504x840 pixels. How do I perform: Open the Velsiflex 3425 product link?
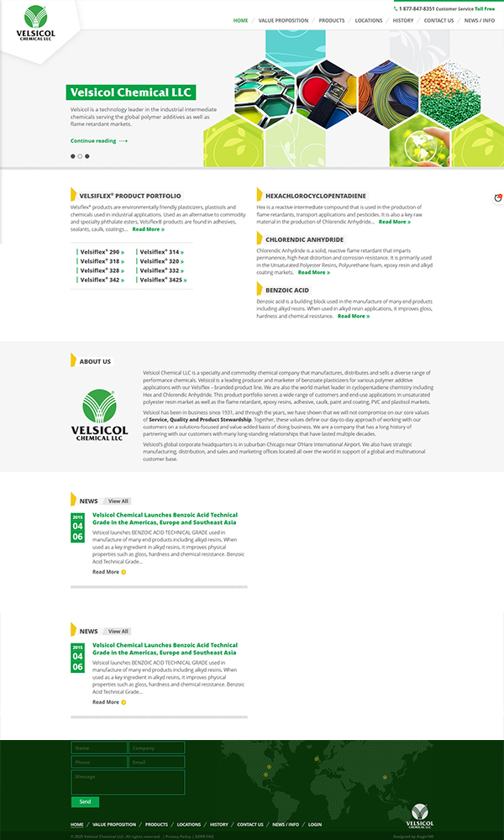163,280
